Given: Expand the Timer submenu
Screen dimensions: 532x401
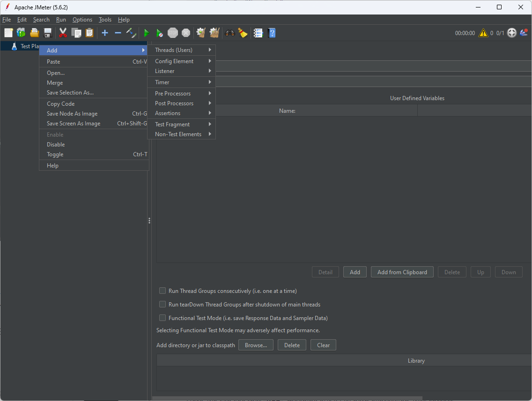Looking at the screenshot, I should pyautogui.click(x=182, y=82).
